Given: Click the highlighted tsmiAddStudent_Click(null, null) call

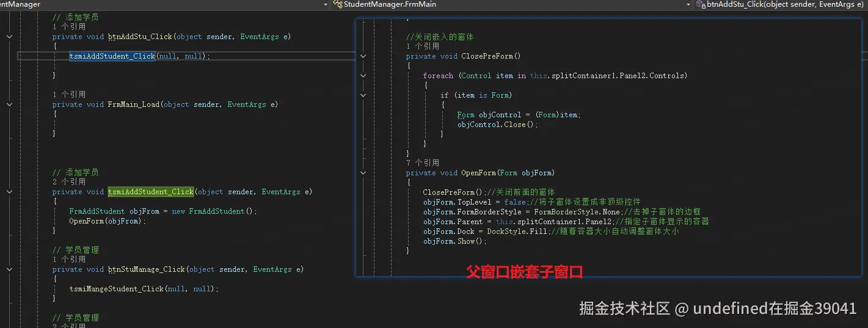Looking at the screenshot, I should 139,56.
